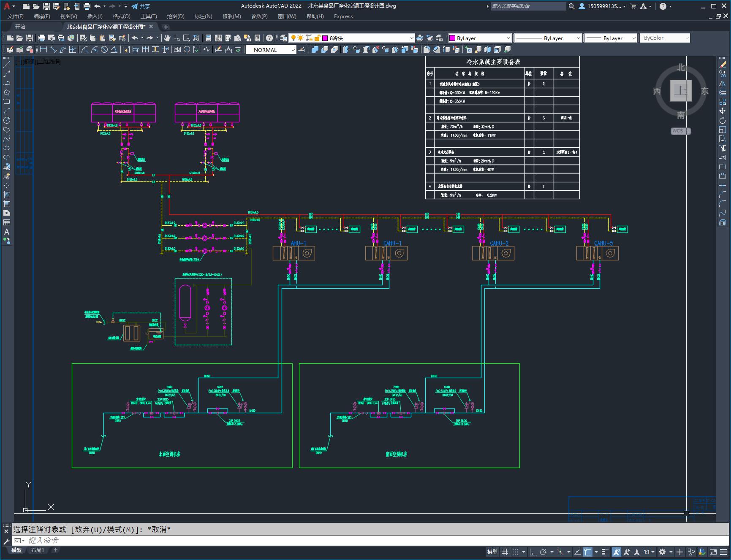Click the Linear dimension tool

[x=43, y=50]
